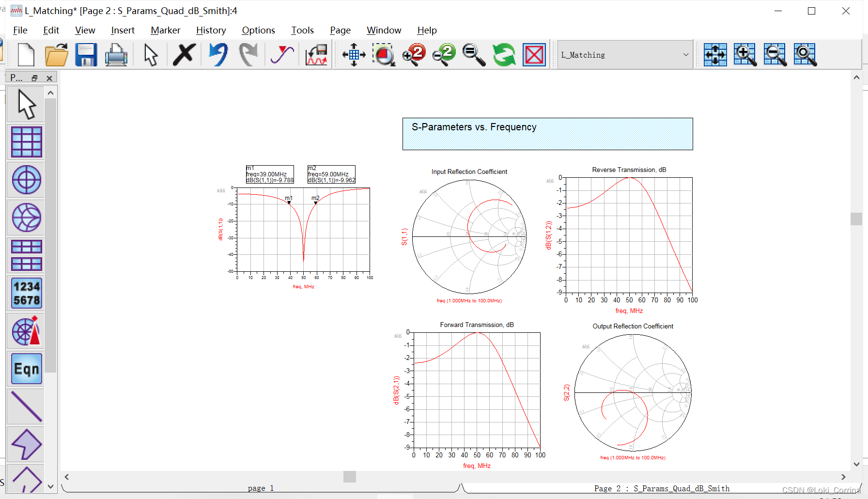Image resolution: width=868 pixels, height=499 pixels.
Task: Click the plain magnifier zoom icon
Action: [x=474, y=55]
